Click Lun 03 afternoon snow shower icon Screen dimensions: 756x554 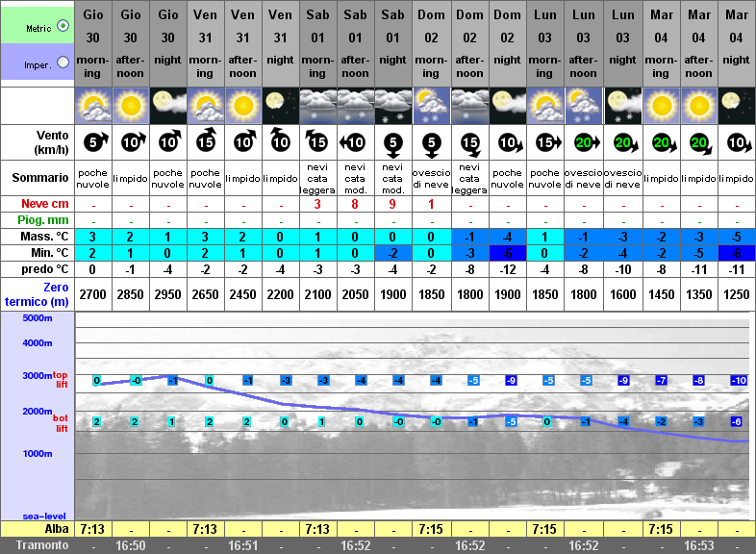point(584,106)
